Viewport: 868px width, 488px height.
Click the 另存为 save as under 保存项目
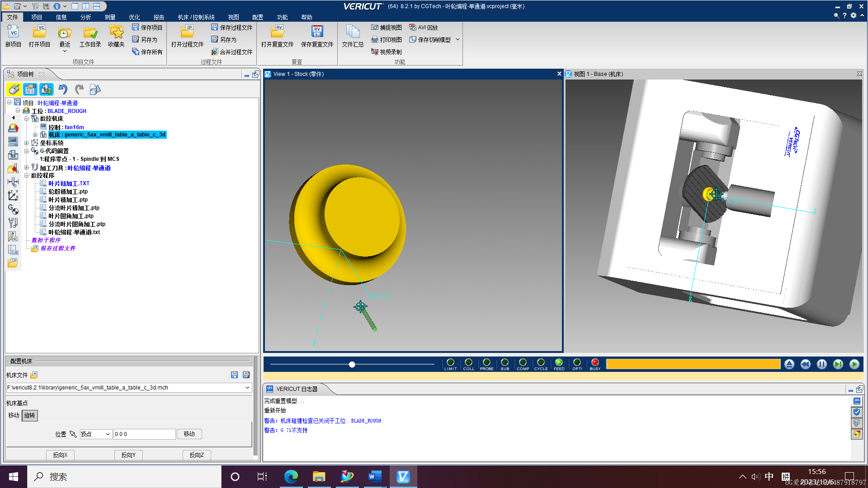point(145,40)
